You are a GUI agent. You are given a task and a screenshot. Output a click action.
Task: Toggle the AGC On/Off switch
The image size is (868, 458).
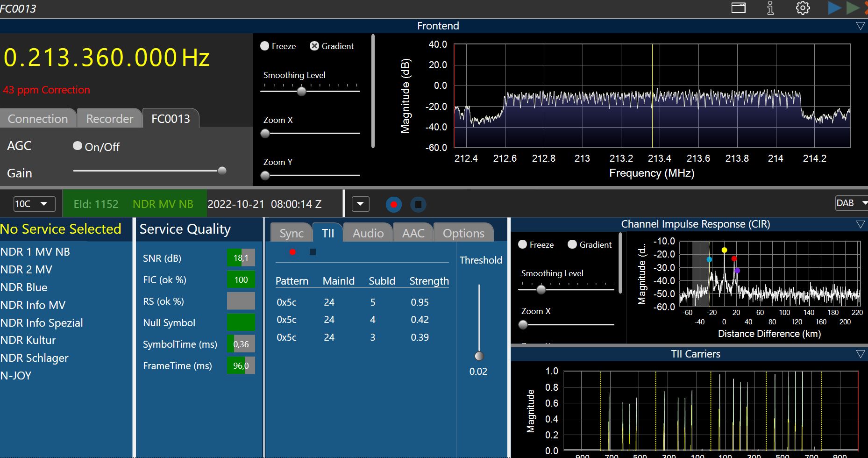[78, 146]
